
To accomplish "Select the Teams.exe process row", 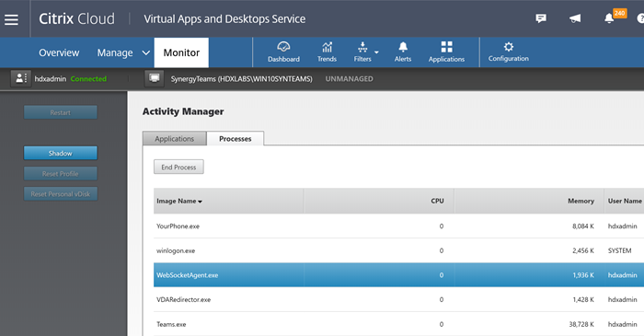I will coord(398,324).
